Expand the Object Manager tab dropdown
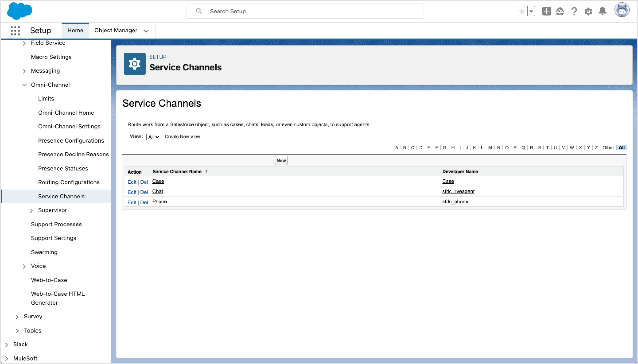Image resolution: width=638 pixels, height=364 pixels. [146, 31]
